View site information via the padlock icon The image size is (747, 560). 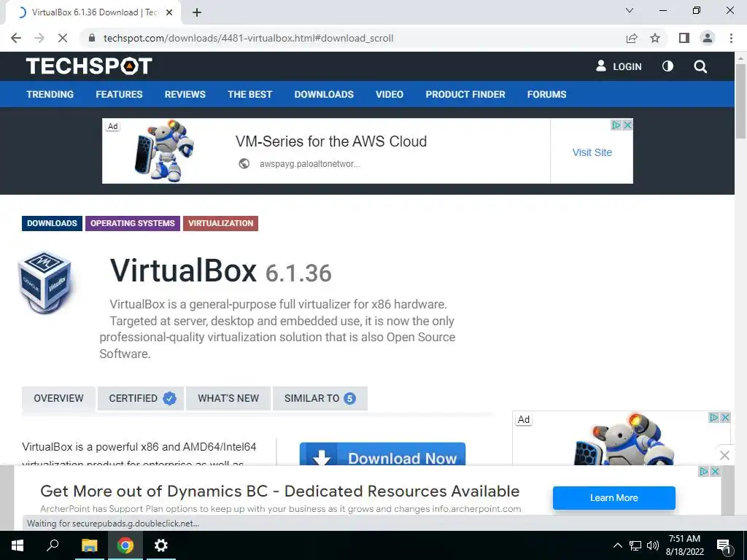92,38
